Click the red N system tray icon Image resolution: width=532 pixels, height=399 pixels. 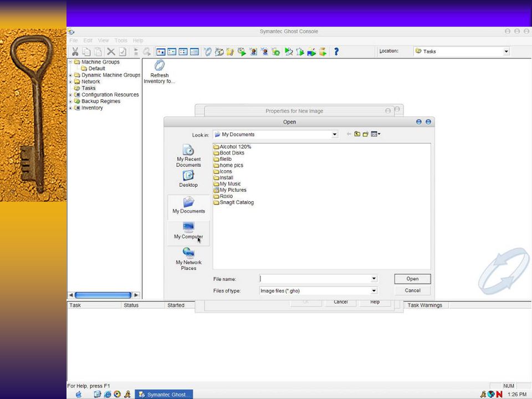click(499, 394)
